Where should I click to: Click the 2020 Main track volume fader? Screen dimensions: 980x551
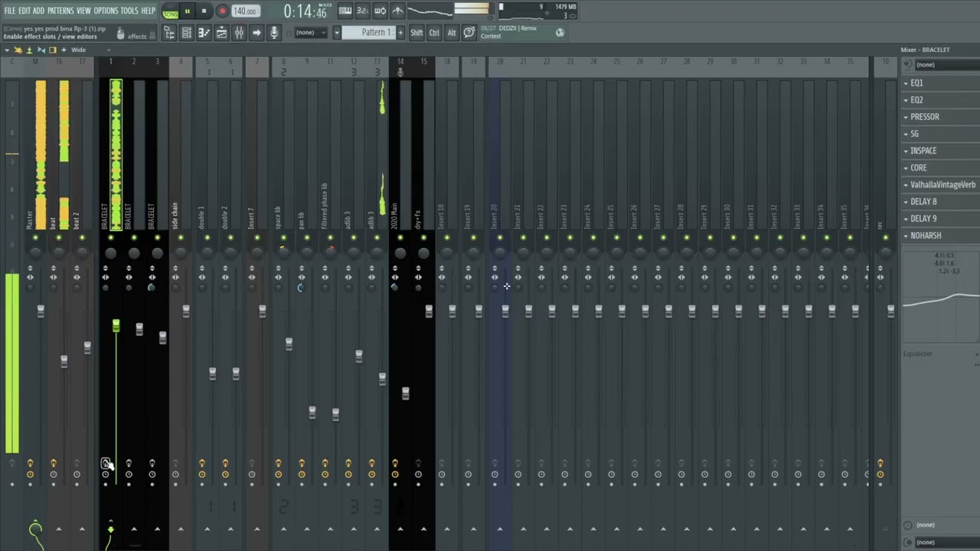406,393
